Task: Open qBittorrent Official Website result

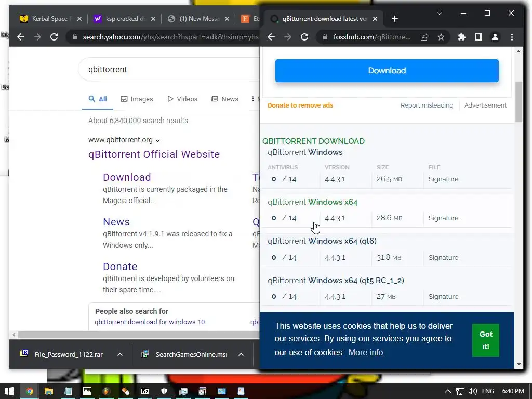Action: pos(154,154)
